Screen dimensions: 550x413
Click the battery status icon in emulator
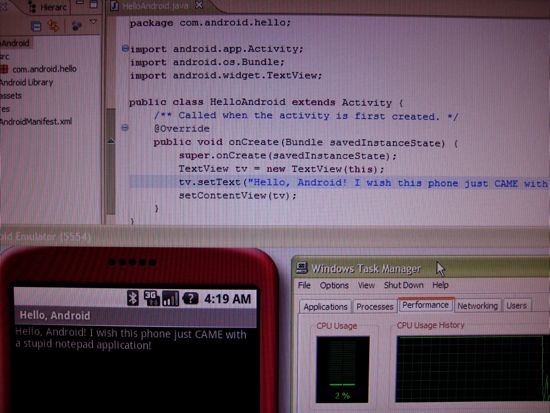point(190,299)
